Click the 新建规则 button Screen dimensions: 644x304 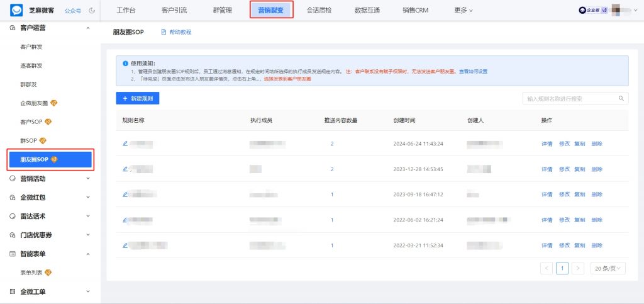(137, 99)
